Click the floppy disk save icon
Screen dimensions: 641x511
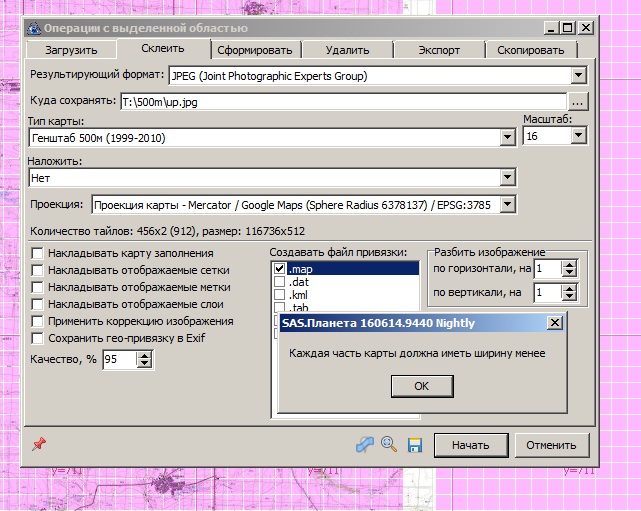point(415,445)
